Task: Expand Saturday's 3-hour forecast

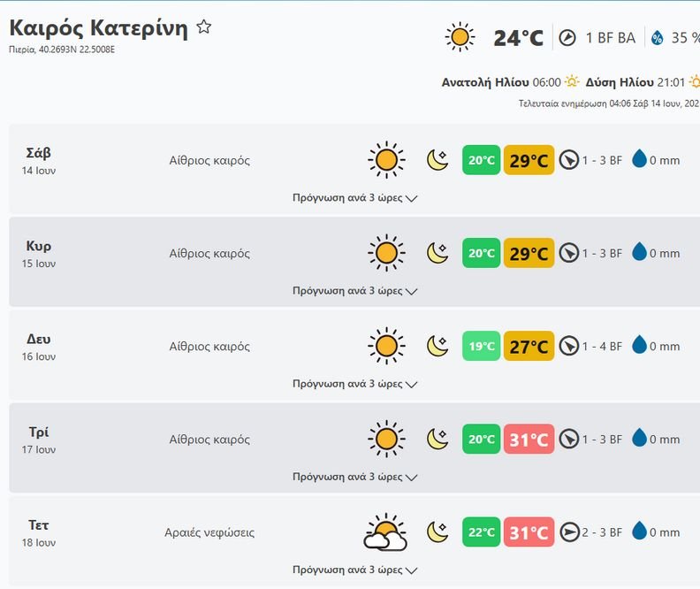Action: pos(354,198)
